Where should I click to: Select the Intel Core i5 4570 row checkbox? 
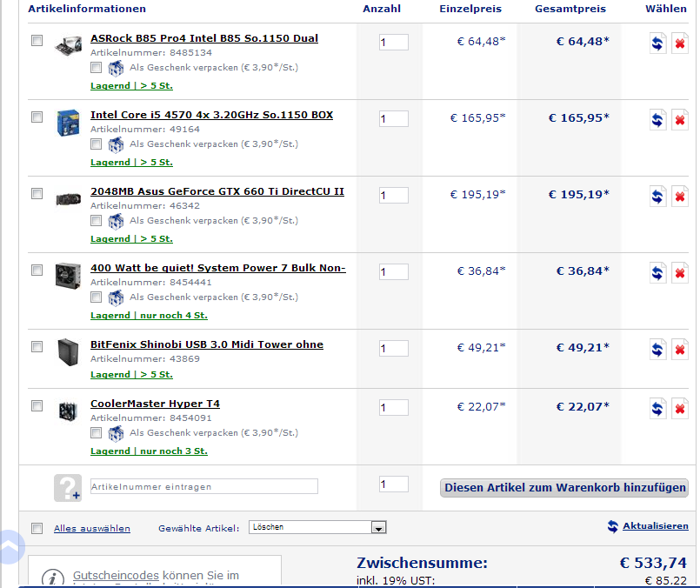[37, 117]
